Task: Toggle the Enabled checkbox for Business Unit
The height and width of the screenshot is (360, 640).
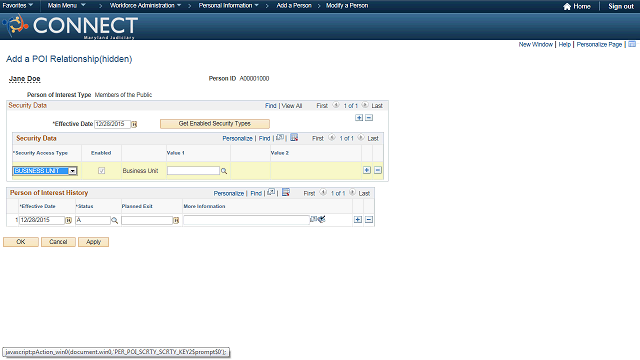Action: tap(102, 171)
